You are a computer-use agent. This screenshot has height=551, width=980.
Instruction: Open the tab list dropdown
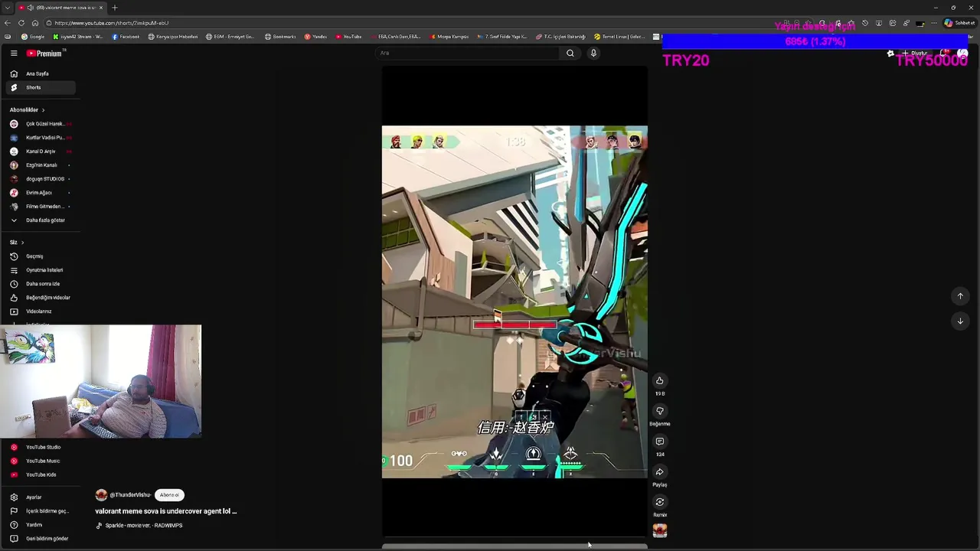[7, 8]
